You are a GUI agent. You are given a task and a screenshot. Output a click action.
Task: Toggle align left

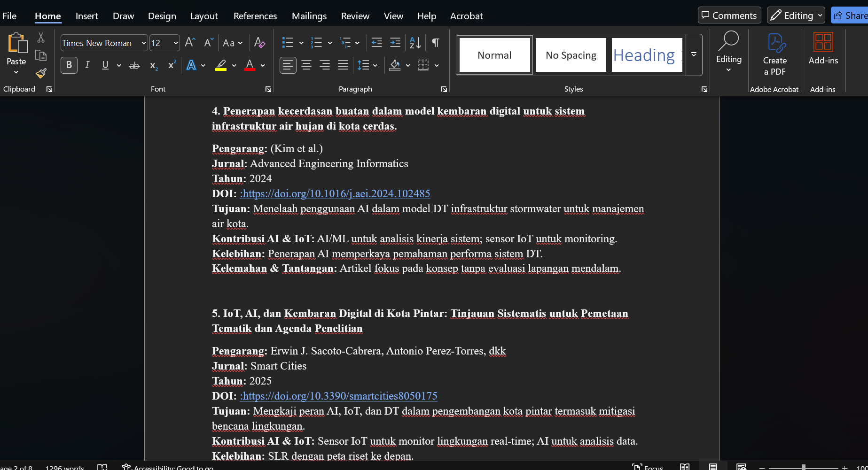click(288, 65)
